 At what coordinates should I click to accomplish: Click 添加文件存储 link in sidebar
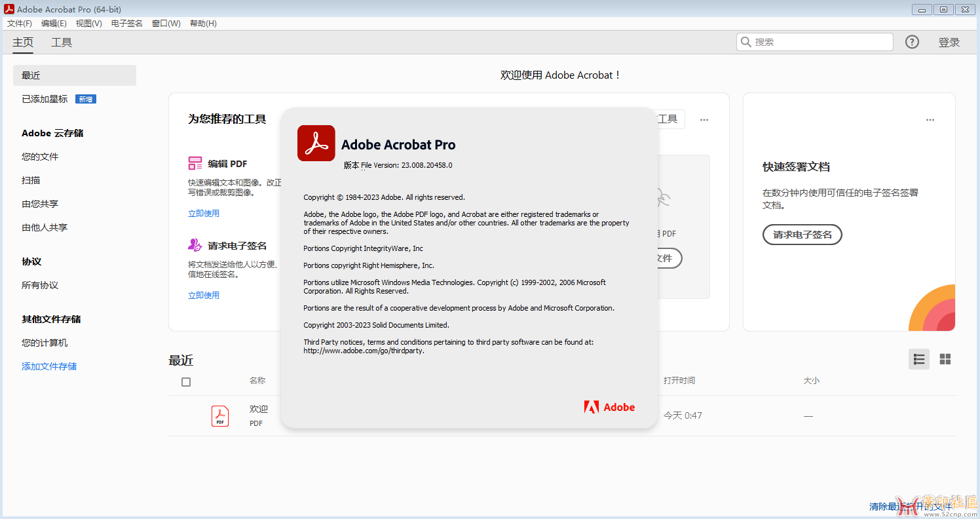tap(49, 366)
